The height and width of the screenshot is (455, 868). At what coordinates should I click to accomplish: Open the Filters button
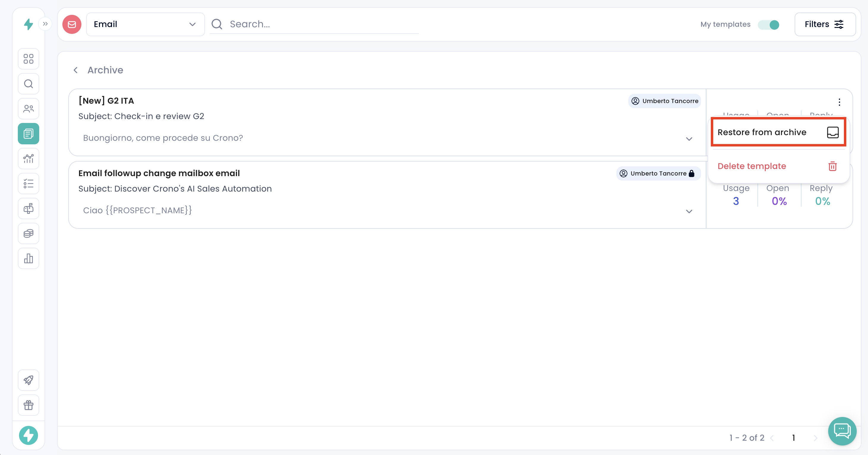(x=825, y=24)
